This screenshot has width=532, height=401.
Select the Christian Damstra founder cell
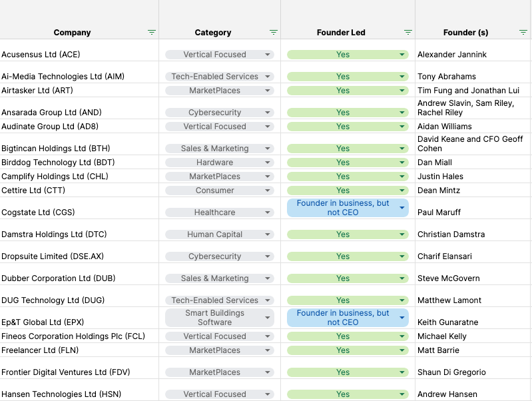point(473,230)
